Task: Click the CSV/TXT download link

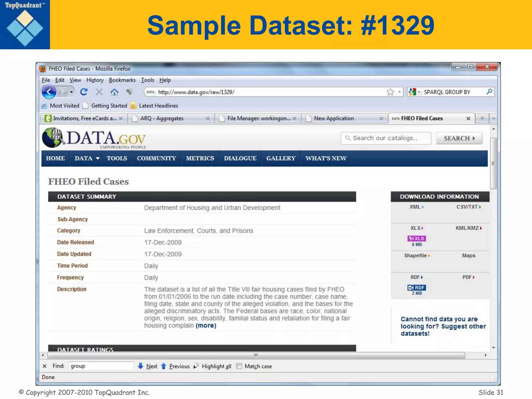Action: pyautogui.click(x=469, y=207)
